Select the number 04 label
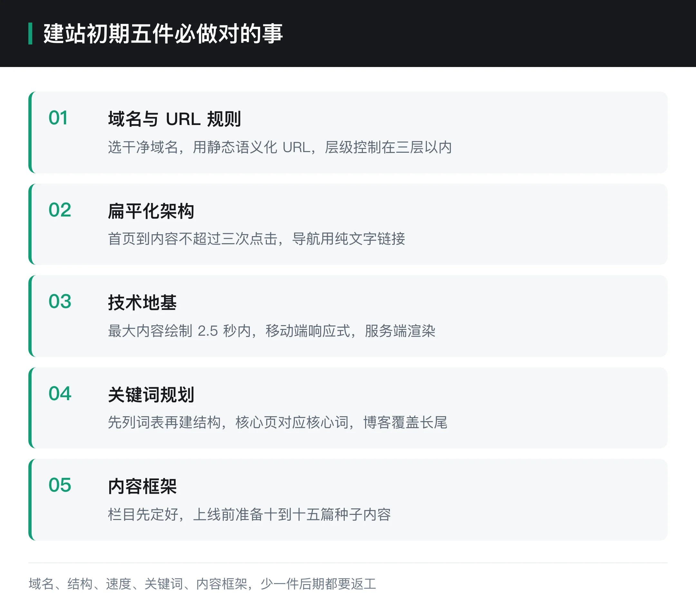Viewport: 696px width, 616px height. click(x=60, y=393)
